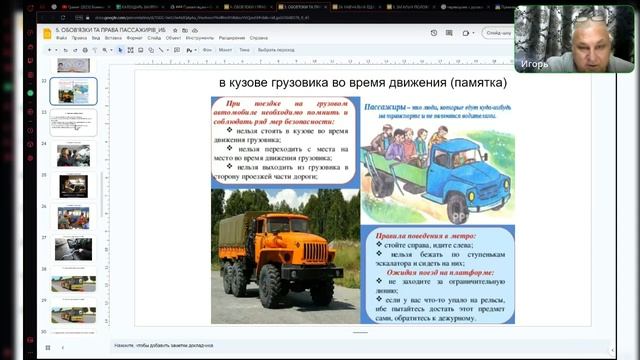Star the presentation title

point(175,30)
